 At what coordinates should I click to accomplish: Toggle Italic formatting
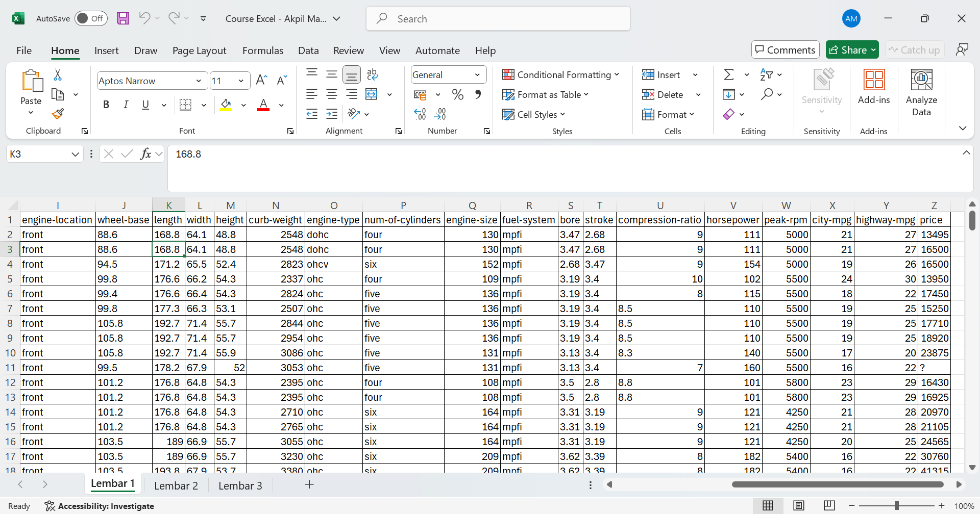[x=126, y=105]
